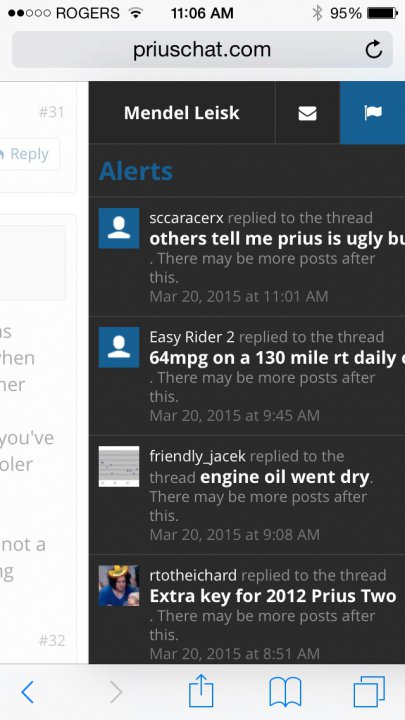Open Mendel Leisk account menu
The height and width of the screenshot is (720, 405).
click(182, 112)
